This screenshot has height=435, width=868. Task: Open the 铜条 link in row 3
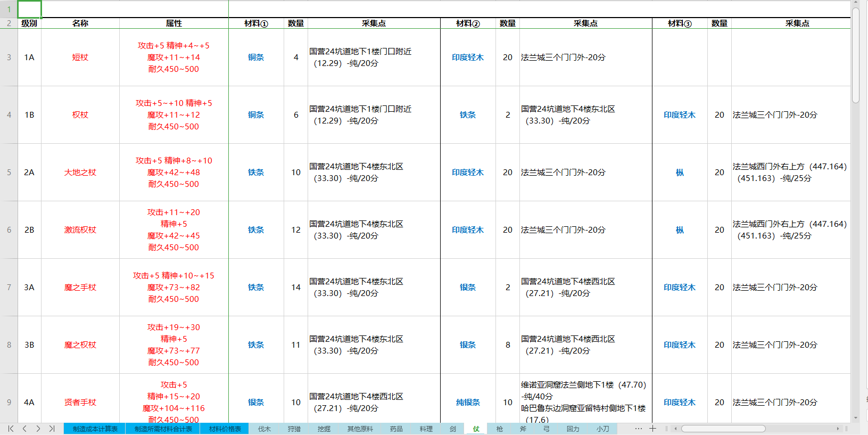click(x=256, y=58)
